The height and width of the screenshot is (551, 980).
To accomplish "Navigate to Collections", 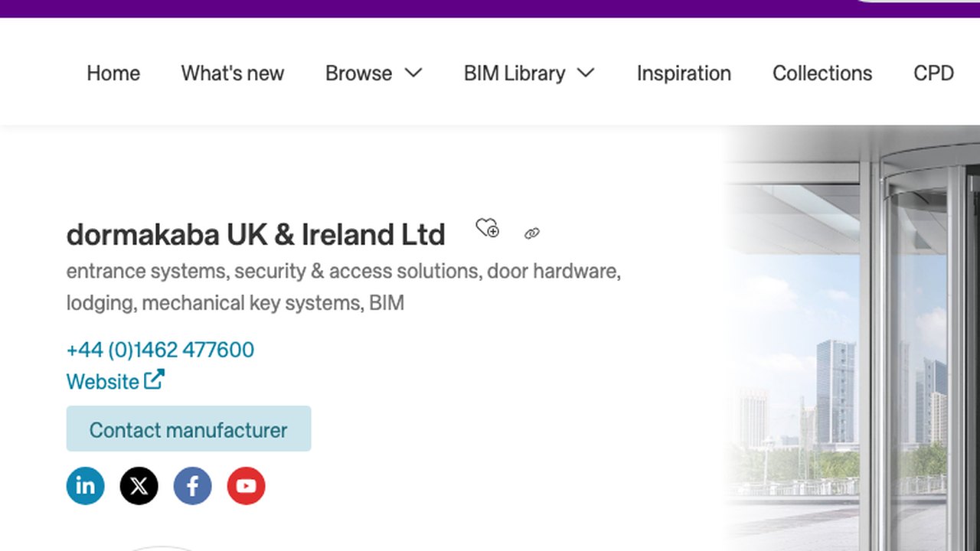I will coord(822,73).
